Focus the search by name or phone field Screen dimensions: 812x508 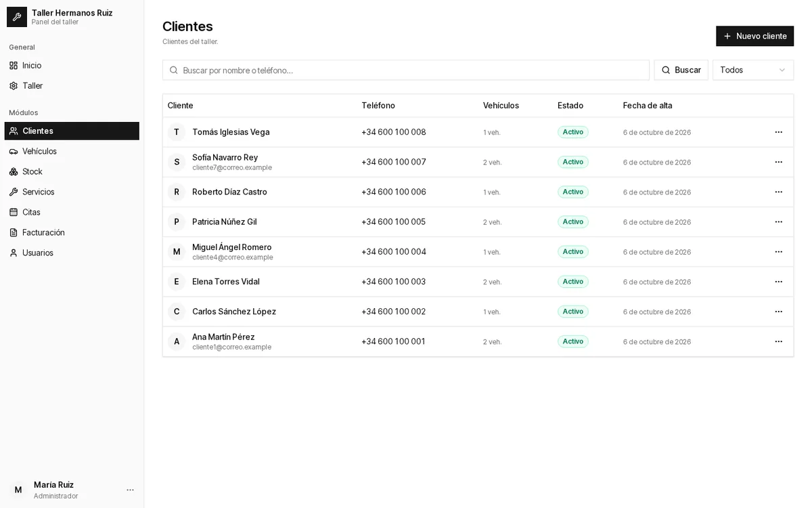406,70
